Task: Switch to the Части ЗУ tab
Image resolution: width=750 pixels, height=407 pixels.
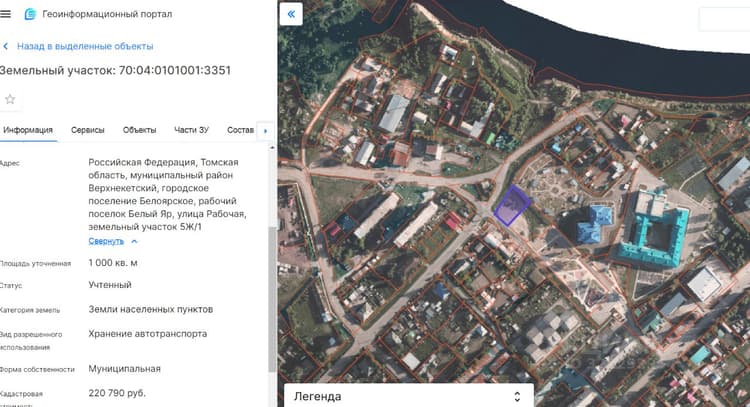Action: tap(191, 130)
